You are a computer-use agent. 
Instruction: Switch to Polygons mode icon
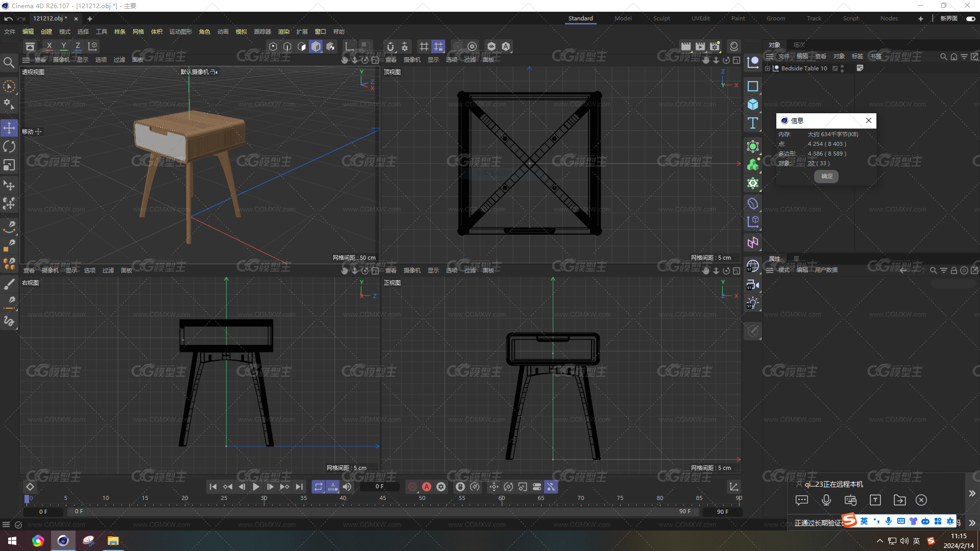point(302,46)
